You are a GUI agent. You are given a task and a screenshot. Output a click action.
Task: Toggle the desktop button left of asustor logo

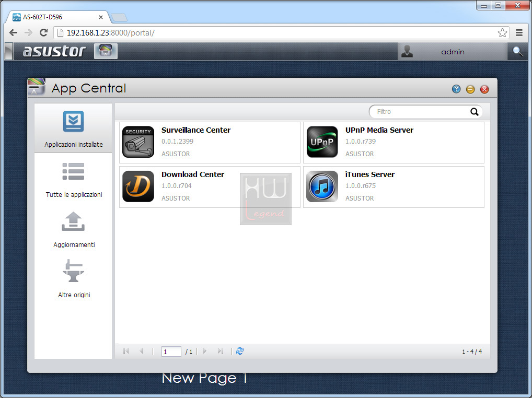click(x=9, y=51)
